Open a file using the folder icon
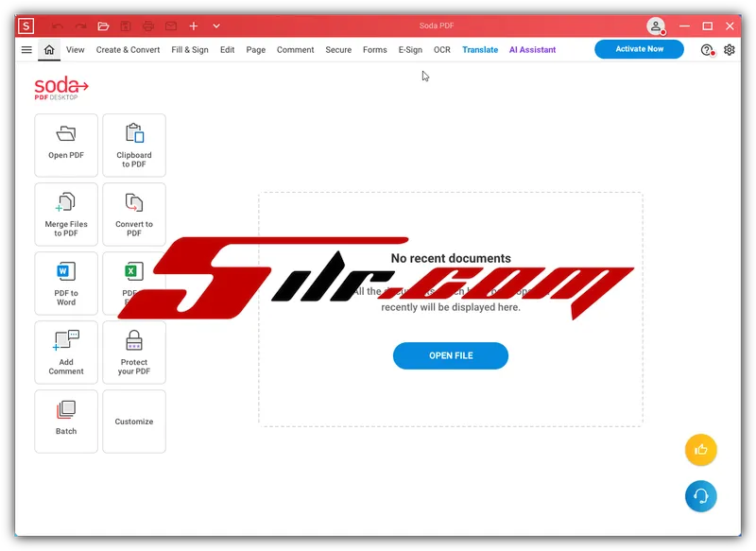The height and width of the screenshot is (551, 756). point(103,26)
